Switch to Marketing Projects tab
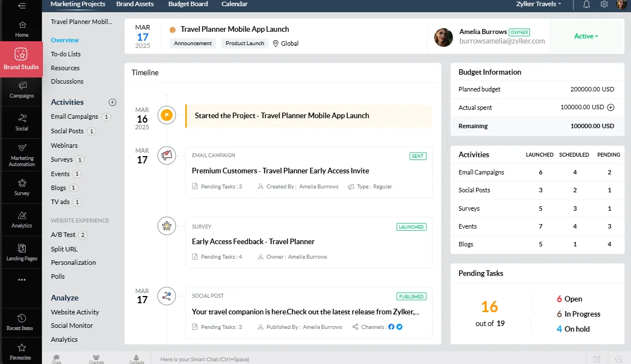Image resolution: width=631 pixels, height=364 pixels. tap(78, 4)
